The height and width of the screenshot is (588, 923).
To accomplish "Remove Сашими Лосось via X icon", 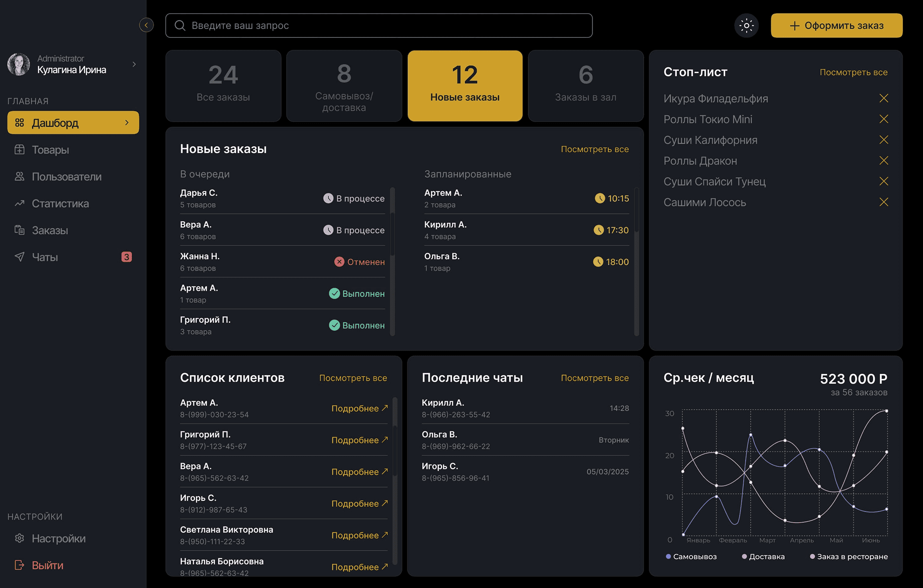I will coord(883,202).
